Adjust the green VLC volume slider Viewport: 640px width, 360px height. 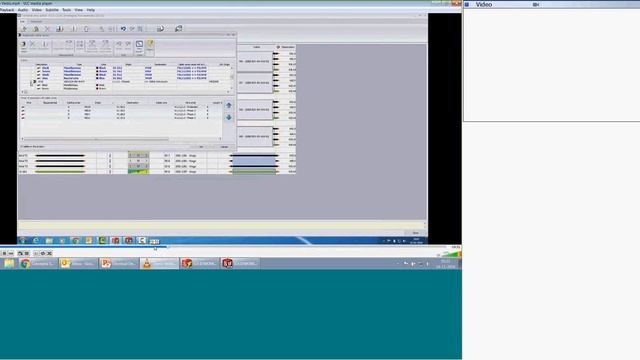pos(451,254)
